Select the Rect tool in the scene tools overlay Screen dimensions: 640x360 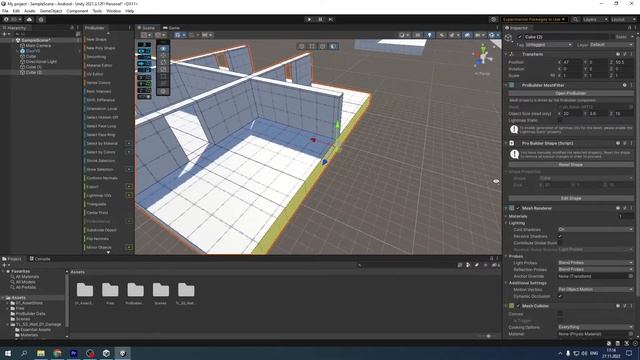163,76
